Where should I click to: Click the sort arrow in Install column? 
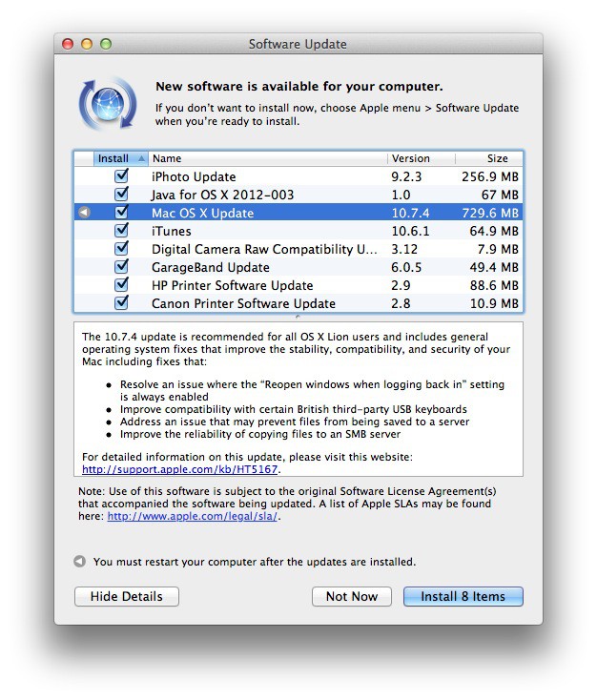(x=141, y=158)
